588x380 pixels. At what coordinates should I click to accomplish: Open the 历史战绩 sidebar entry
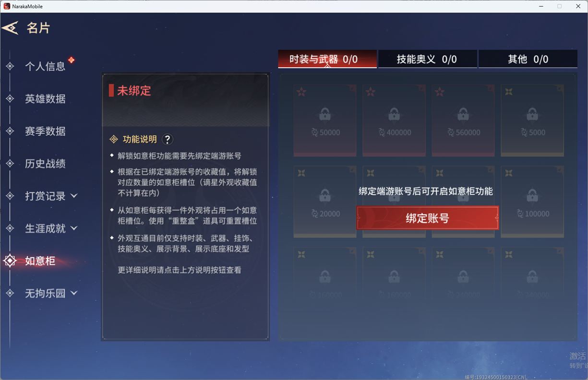pyautogui.click(x=45, y=164)
